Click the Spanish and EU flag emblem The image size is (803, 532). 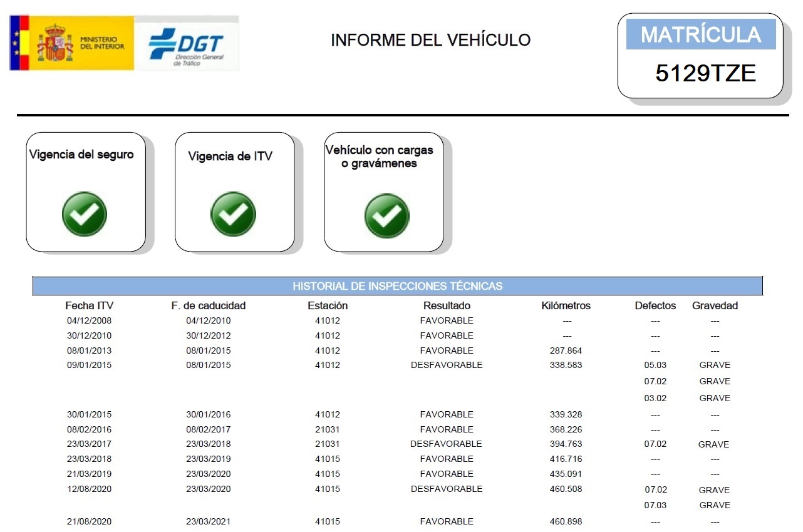(19, 43)
